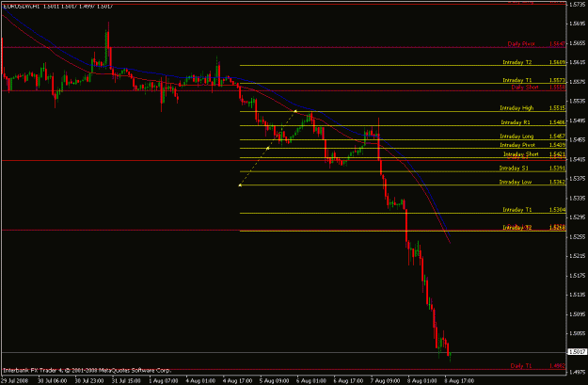
Task: Click the 1.5335 price scale value
Action: pyautogui.click(x=577, y=198)
